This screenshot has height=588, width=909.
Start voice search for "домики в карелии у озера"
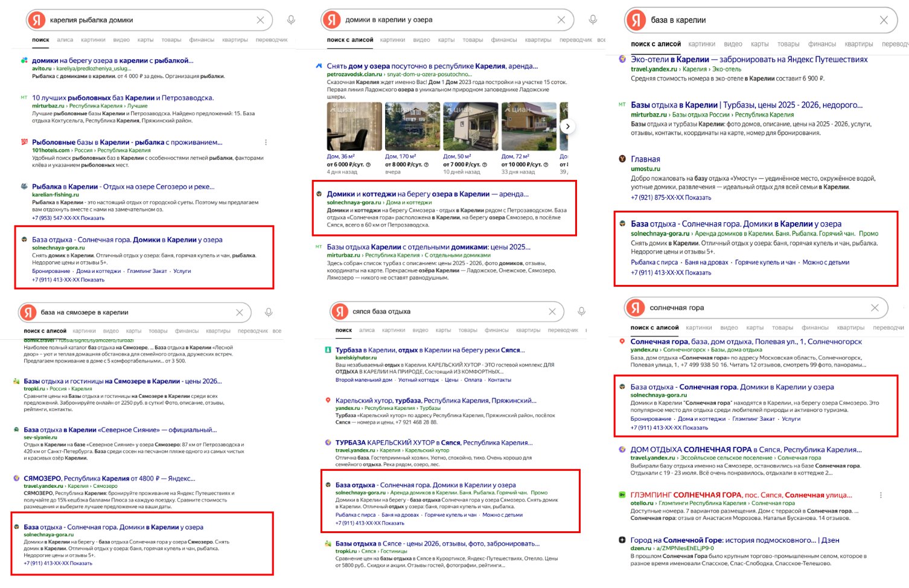tap(593, 20)
